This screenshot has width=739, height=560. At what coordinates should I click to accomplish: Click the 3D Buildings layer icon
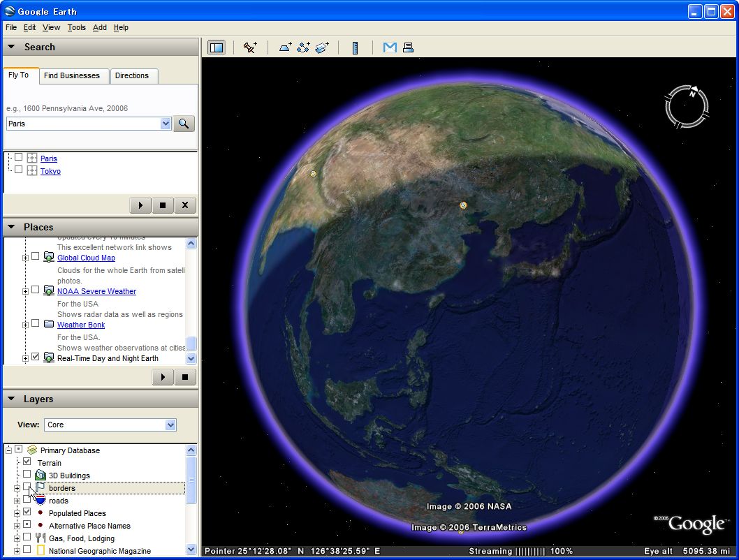point(41,475)
